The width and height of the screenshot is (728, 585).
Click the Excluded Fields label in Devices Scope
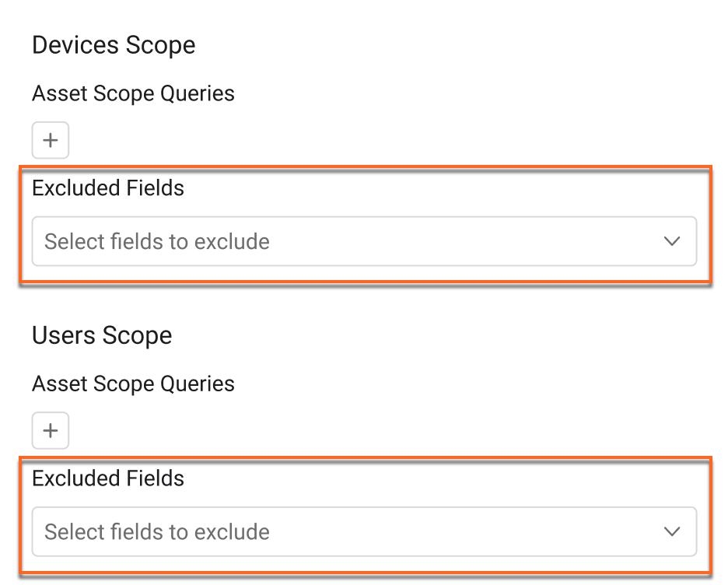coord(107,188)
